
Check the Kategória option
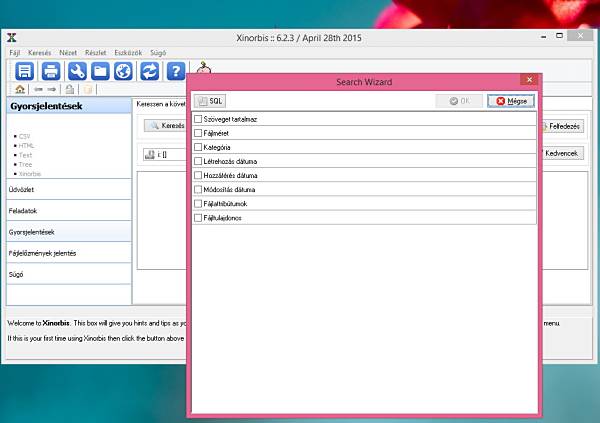point(198,147)
